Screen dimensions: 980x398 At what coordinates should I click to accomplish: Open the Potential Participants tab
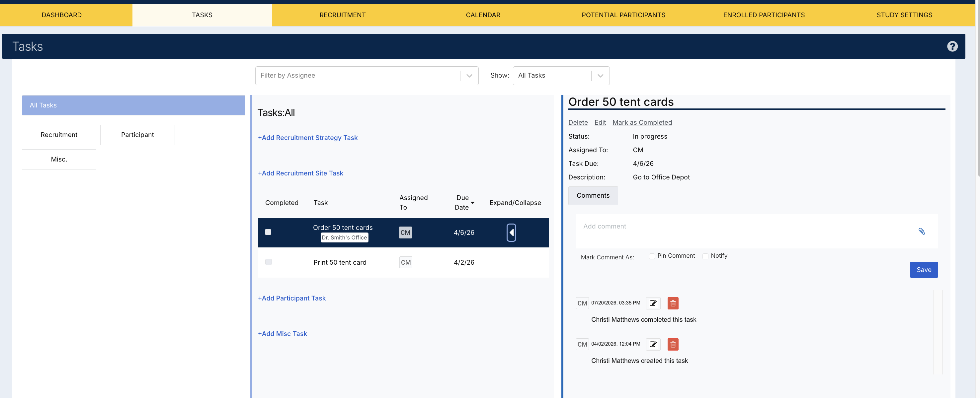pos(623,15)
